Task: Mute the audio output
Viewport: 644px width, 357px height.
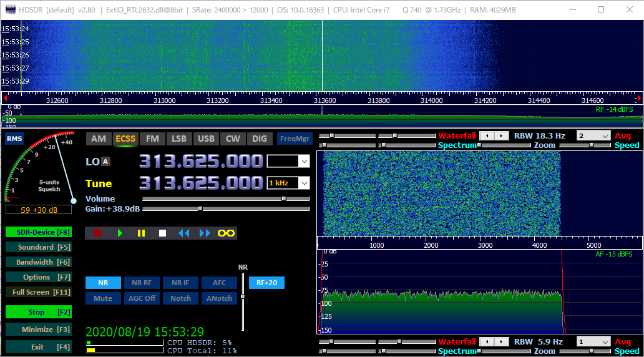Action: (103, 298)
